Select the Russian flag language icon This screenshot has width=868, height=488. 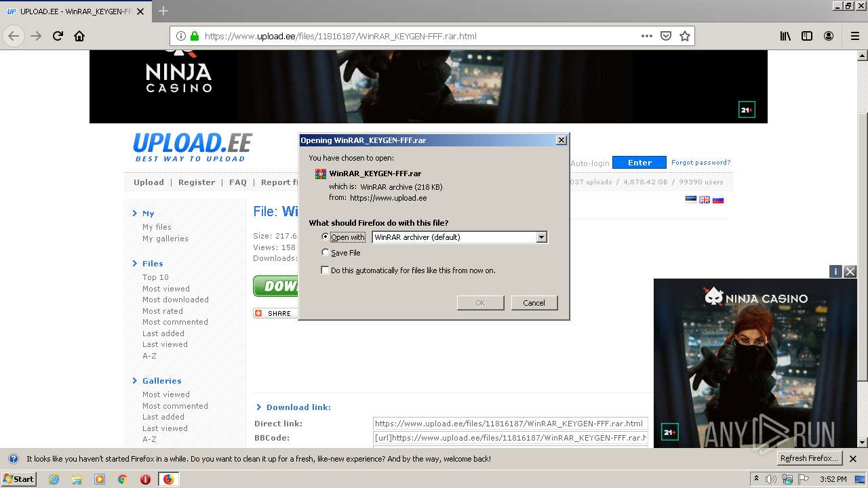pos(718,199)
